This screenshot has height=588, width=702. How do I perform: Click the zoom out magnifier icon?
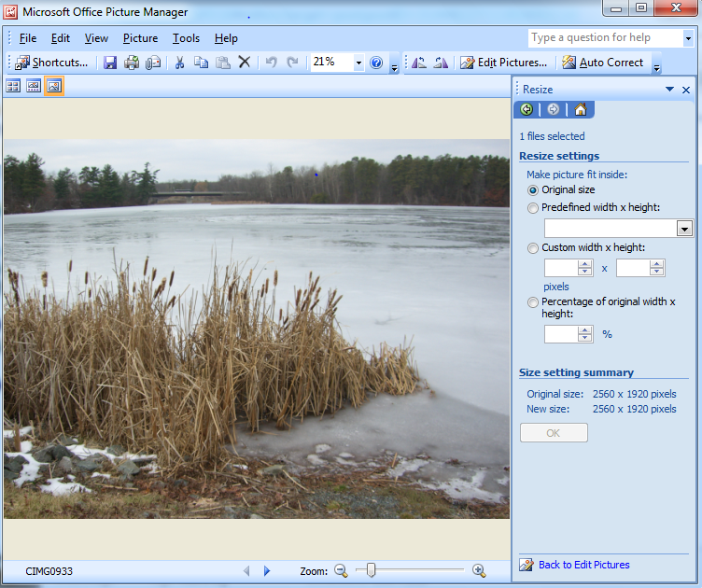[x=341, y=570]
